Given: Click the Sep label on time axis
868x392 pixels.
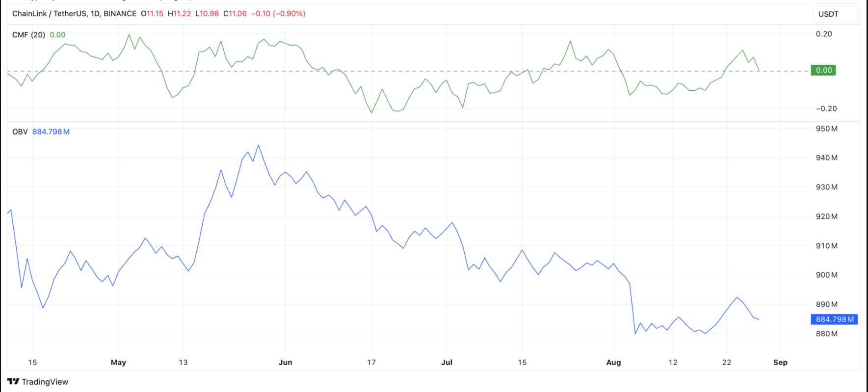Looking at the screenshot, I should pos(780,362).
